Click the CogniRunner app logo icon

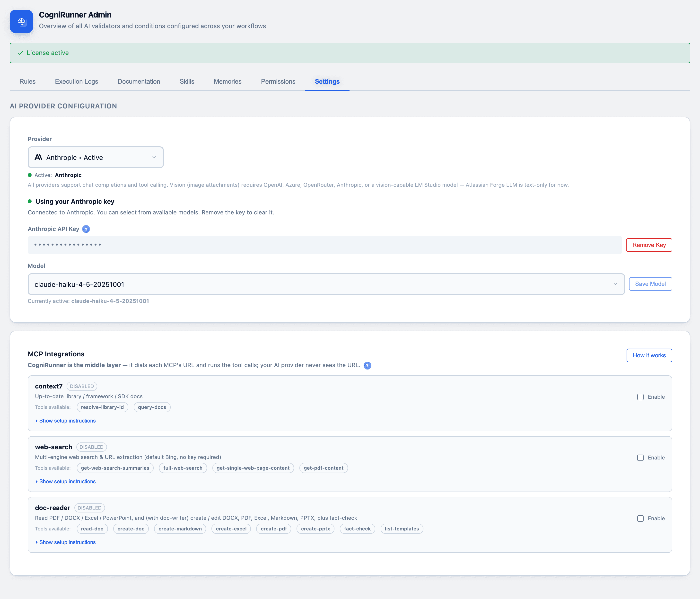point(21,21)
